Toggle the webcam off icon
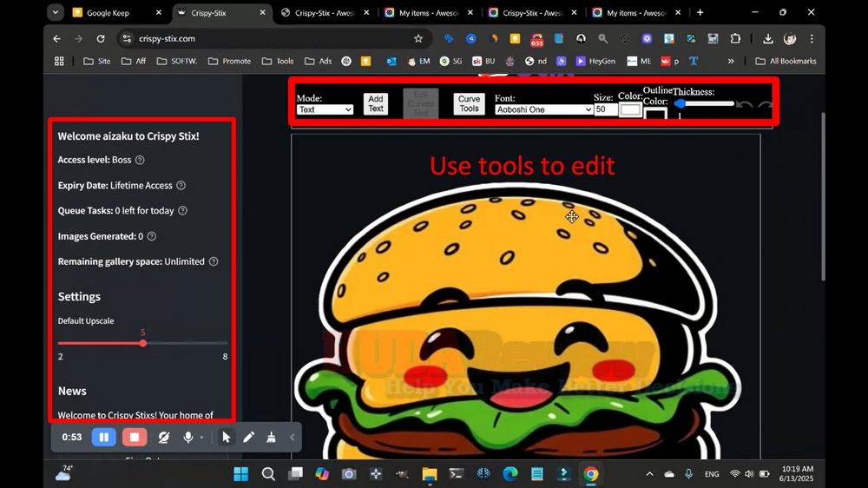868x488 pixels. 163,438
